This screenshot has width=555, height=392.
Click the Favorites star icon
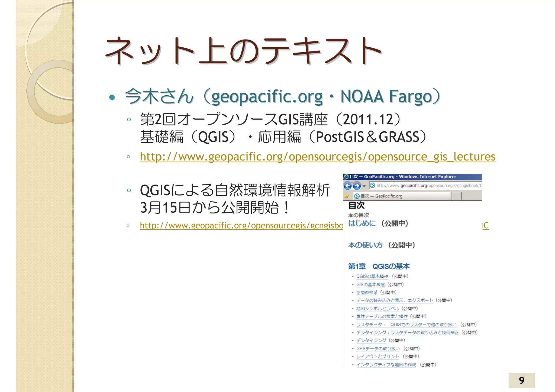[346, 196]
